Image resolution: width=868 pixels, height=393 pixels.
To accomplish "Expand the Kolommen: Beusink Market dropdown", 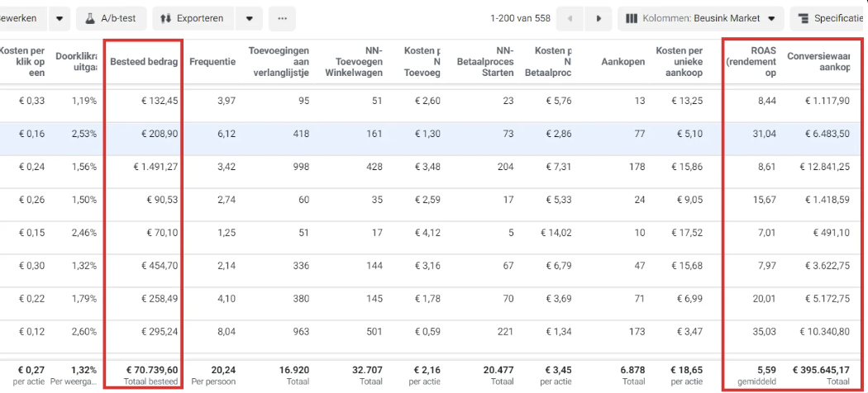I will pos(771,18).
